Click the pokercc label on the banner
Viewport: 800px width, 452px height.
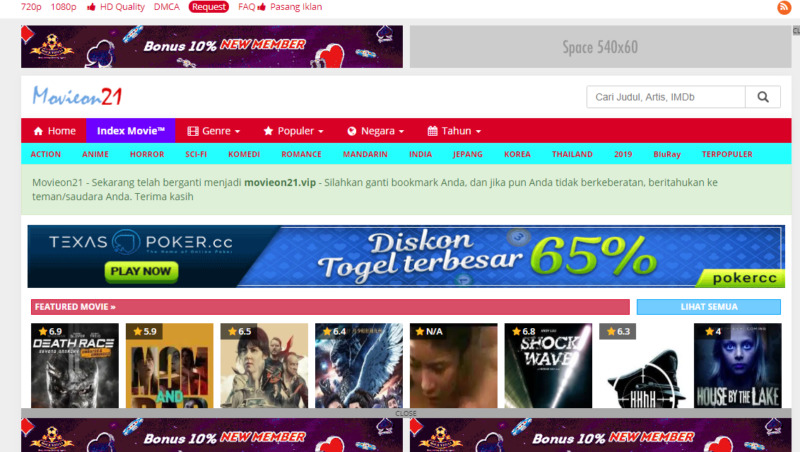(x=744, y=278)
